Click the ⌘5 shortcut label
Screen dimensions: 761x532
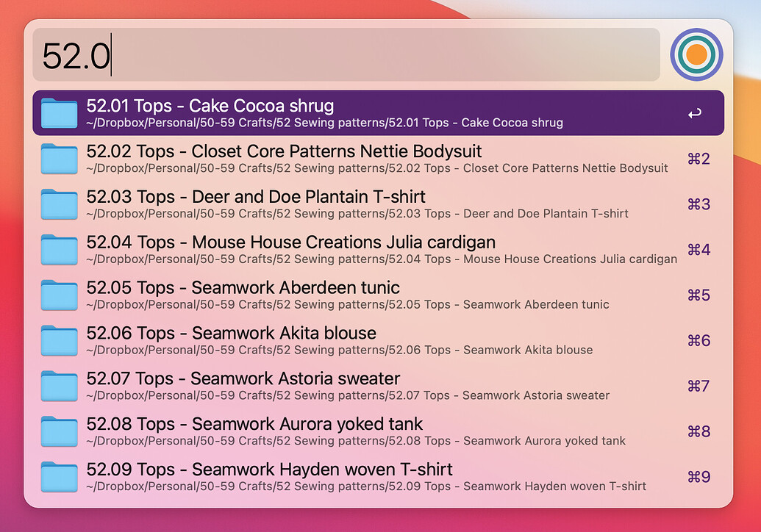click(x=699, y=295)
